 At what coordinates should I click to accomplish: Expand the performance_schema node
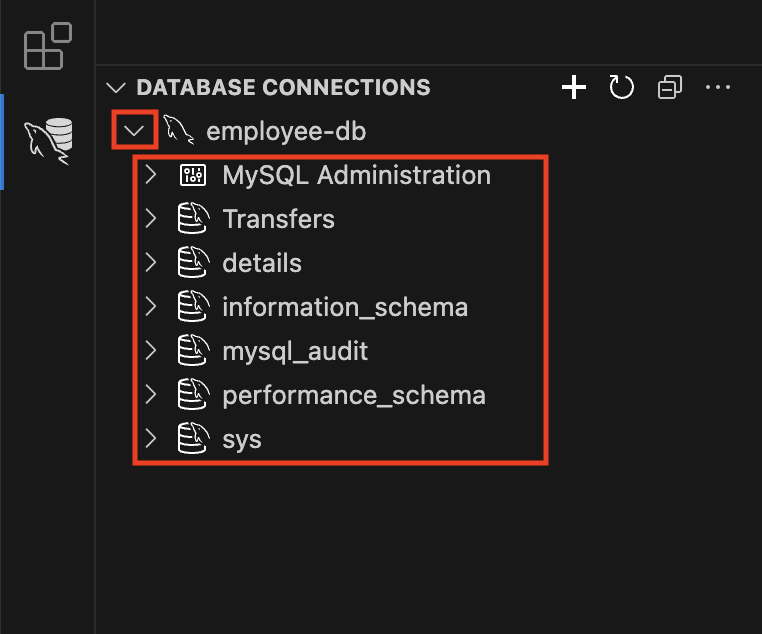151,395
